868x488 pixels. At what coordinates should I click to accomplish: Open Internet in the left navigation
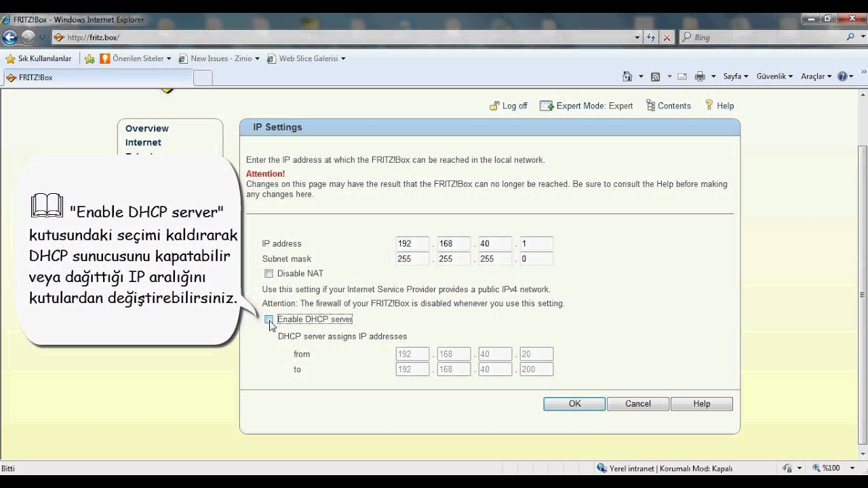click(143, 142)
